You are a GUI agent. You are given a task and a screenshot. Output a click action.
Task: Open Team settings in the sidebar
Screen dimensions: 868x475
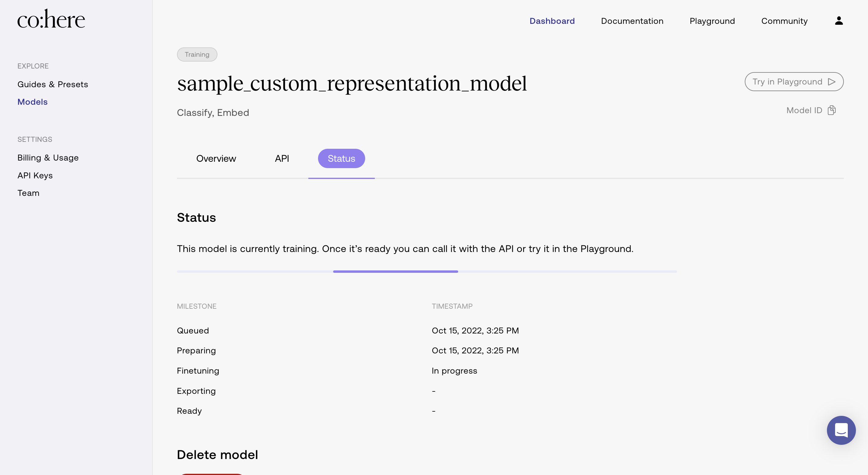pos(28,193)
